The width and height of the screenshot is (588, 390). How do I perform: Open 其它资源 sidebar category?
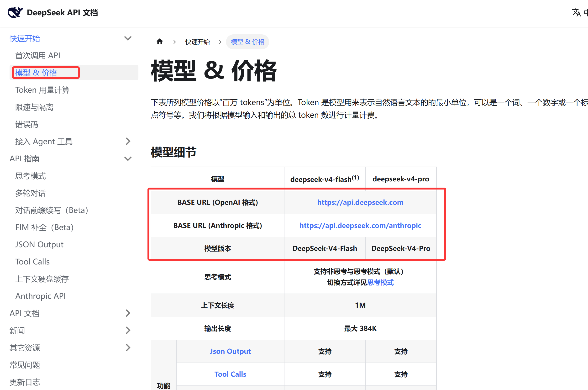click(25, 348)
